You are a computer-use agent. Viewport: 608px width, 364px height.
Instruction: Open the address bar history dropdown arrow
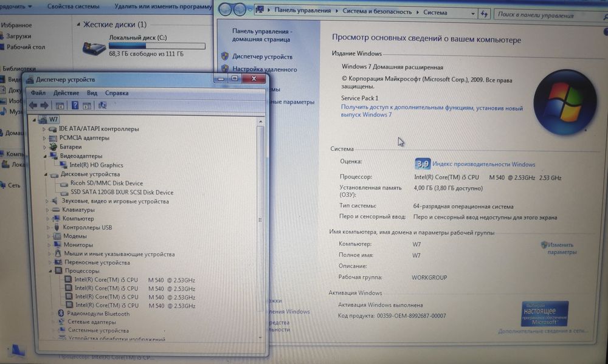(472, 13)
